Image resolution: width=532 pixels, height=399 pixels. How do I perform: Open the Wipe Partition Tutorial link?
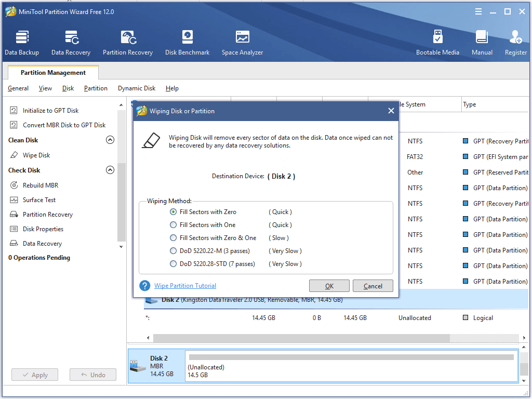tap(185, 286)
